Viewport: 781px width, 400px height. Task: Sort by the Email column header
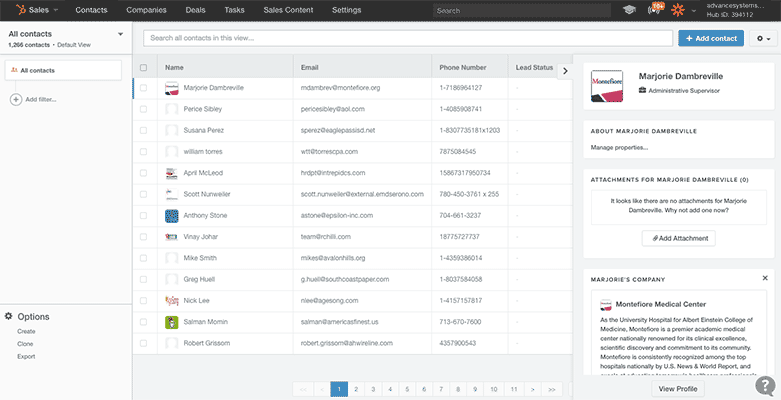(309, 68)
